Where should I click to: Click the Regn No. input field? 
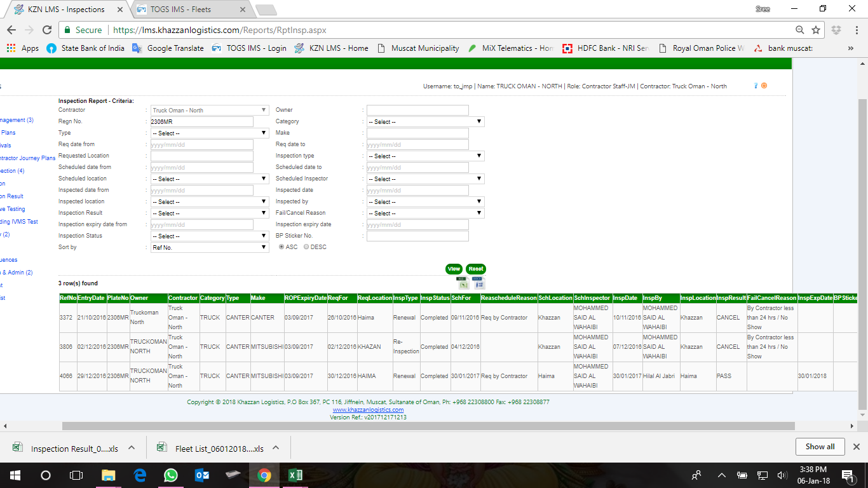pos(201,121)
